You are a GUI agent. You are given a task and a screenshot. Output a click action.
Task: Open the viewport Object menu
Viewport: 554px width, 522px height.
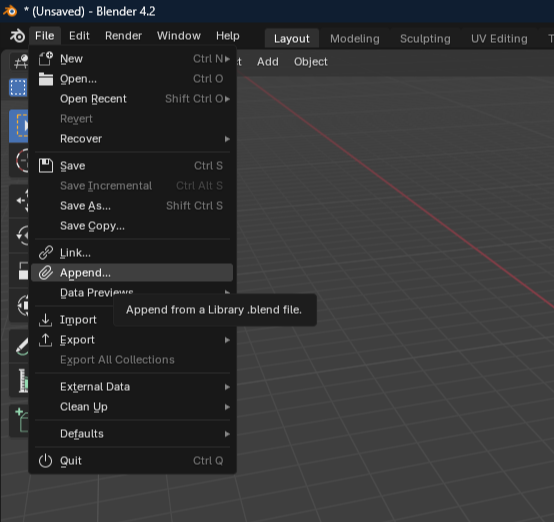pyautogui.click(x=311, y=62)
